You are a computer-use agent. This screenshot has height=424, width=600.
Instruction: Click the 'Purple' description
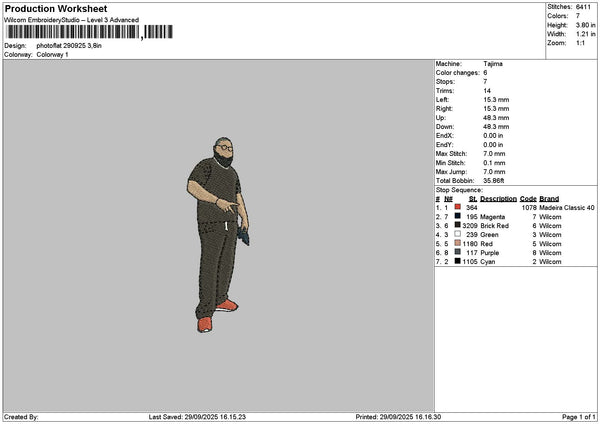point(490,253)
